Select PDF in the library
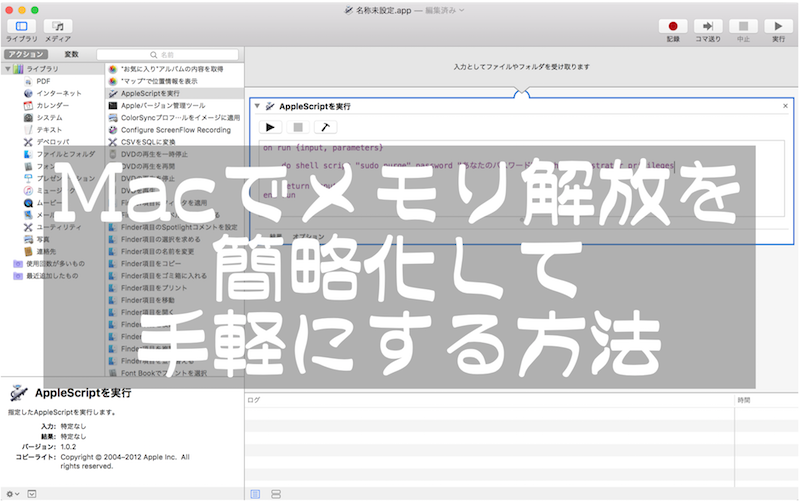The image size is (800, 502). [43, 81]
